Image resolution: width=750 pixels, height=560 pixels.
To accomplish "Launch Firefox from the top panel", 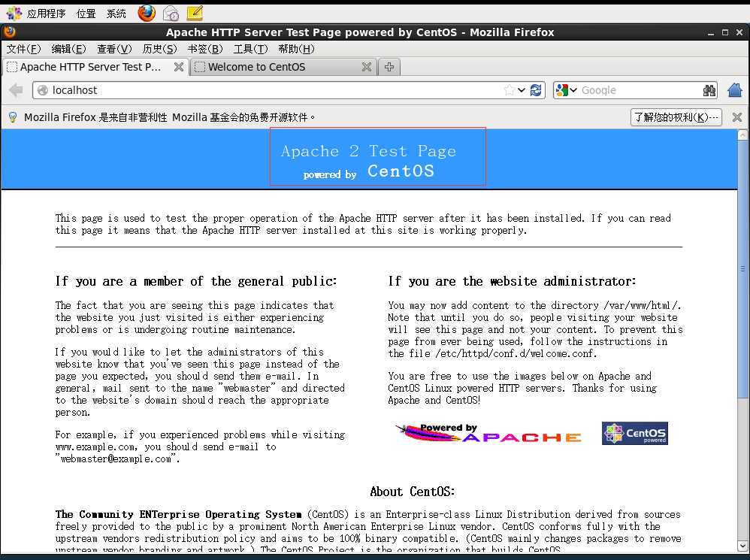I will pyautogui.click(x=147, y=13).
